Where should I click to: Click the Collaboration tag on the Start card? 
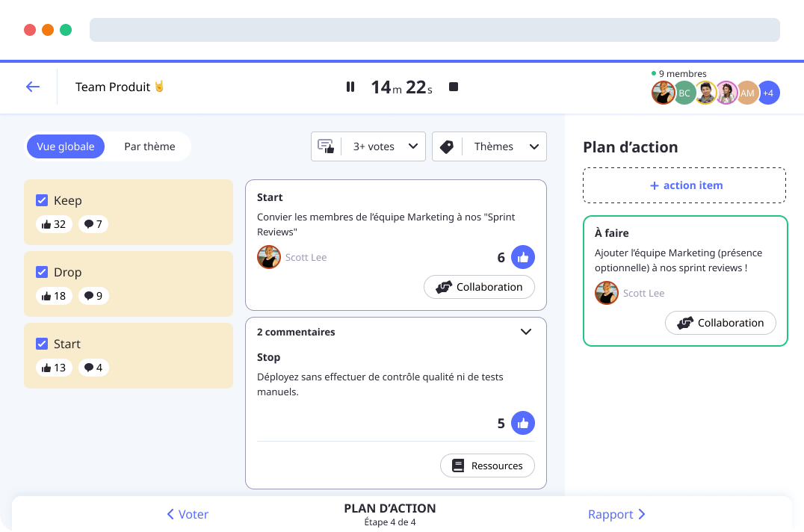[480, 287]
